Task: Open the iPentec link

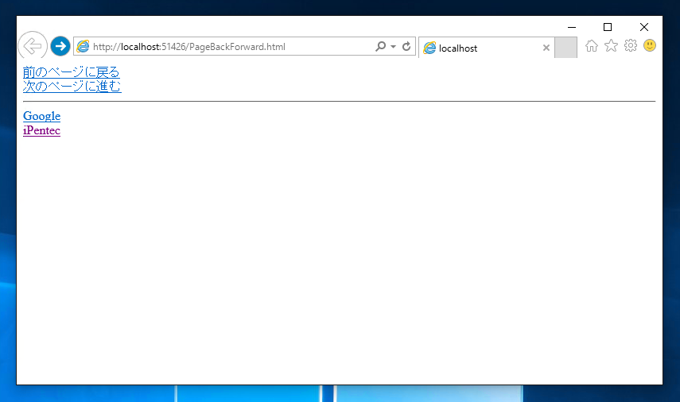Action: (42, 130)
